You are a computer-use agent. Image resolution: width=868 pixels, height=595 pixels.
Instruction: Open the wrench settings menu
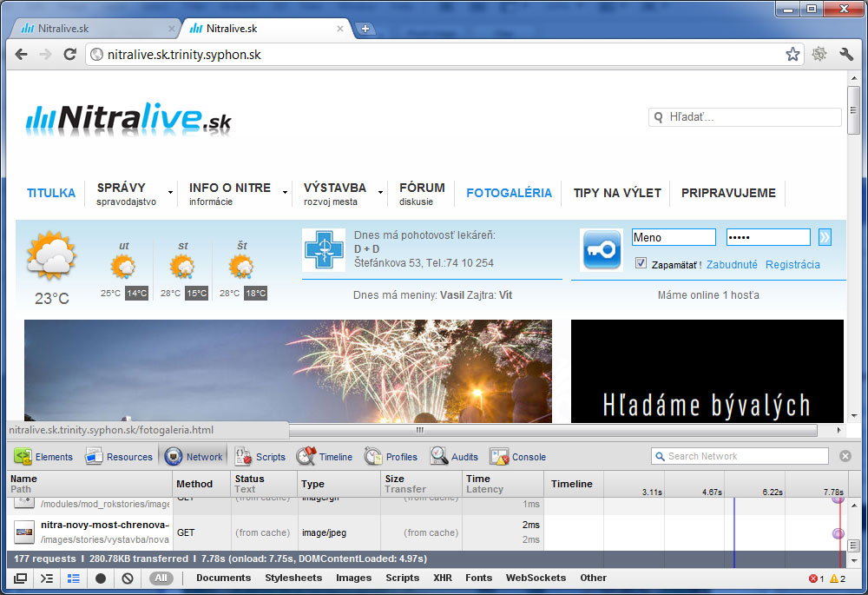[846, 55]
